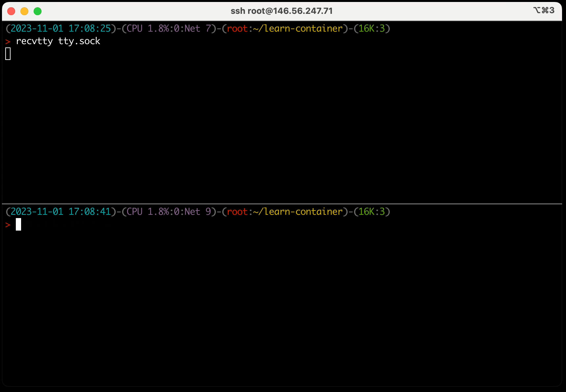Click '16K:3' in the bottom pane prompt
Image resolution: width=566 pixels, height=392 pixels.
click(x=372, y=212)
